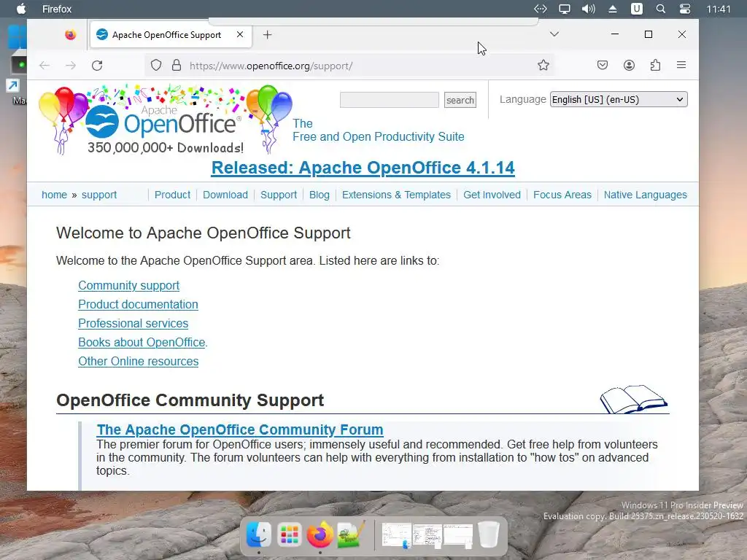The image size is (747, 560).
Task: Click the address bar URL field
Action: (x=349, y=65)
